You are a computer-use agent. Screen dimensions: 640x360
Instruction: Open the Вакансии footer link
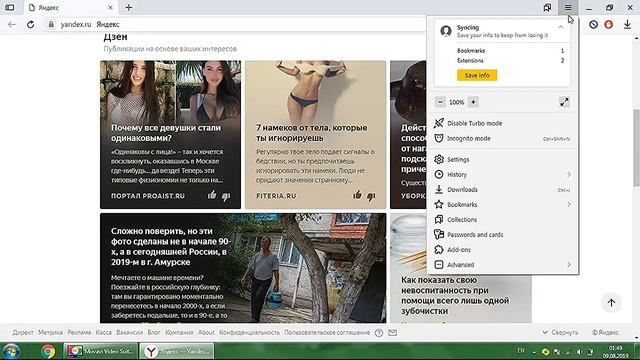[129, 333]
